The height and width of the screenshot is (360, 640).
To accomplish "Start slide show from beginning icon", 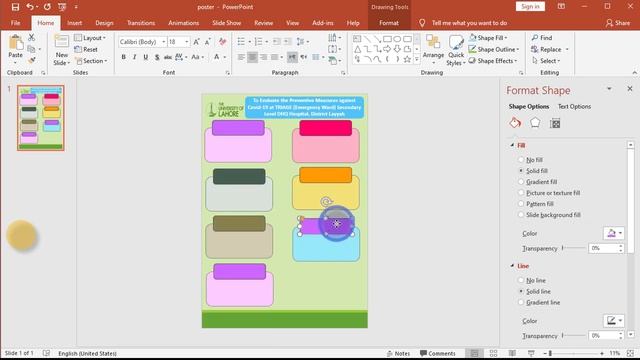I will 62,7.
